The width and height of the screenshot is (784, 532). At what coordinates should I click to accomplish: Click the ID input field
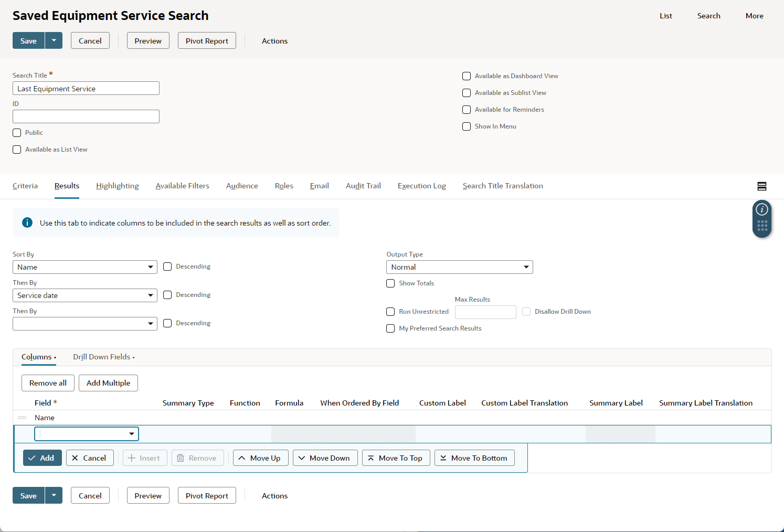click(x=86, y=116)
